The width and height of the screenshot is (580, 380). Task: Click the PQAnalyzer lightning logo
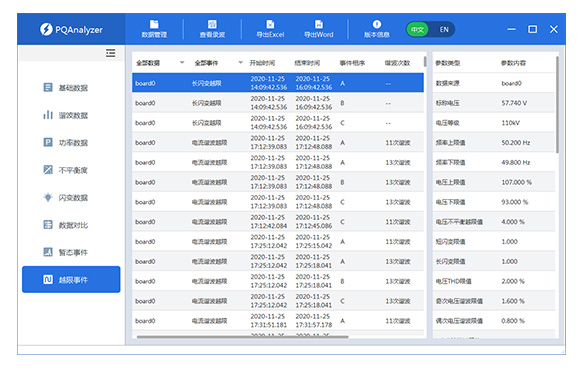click(x=46, y=29)
